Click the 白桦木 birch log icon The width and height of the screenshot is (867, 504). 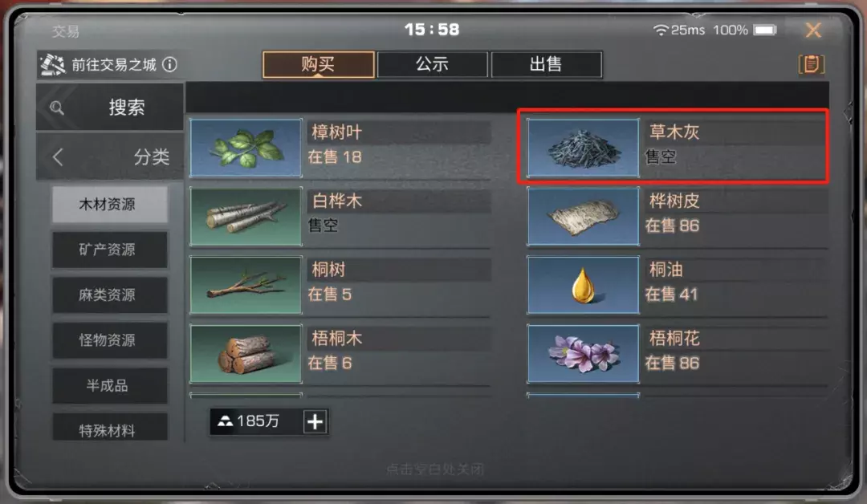tap(246, 217)
